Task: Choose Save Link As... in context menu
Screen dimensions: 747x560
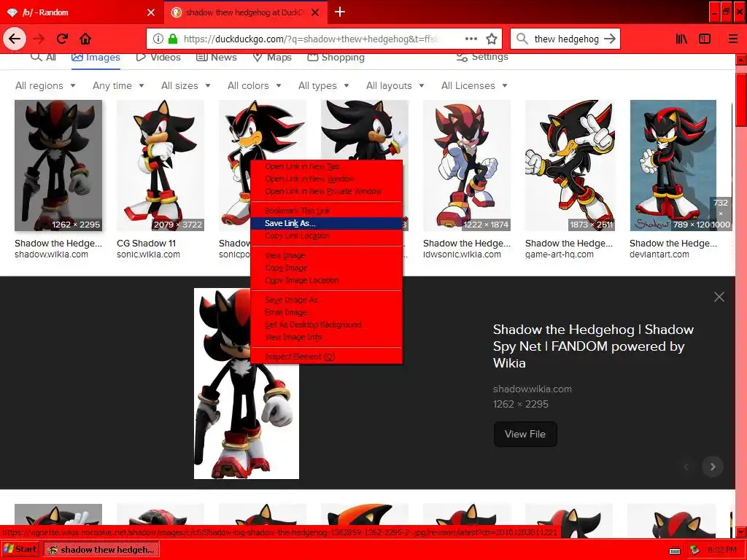Action: point(326,223)
